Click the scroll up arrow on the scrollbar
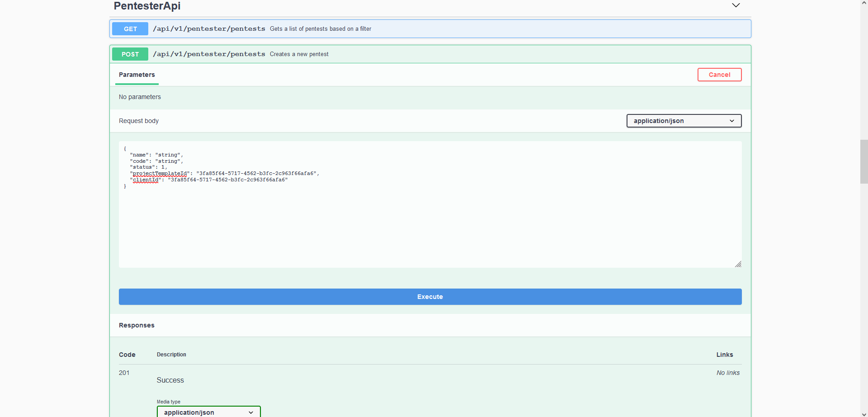Viewport: 868px width, 417px height. 863,3
